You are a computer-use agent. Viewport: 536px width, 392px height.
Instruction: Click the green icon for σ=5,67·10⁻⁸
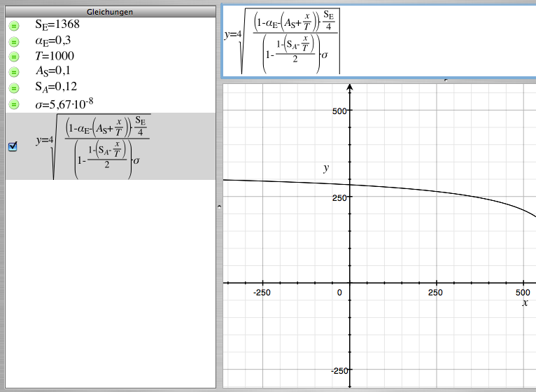coord(13,104)
